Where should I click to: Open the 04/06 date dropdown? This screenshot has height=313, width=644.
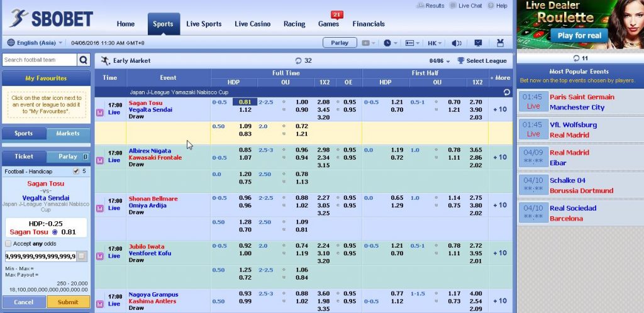point(440,61)
